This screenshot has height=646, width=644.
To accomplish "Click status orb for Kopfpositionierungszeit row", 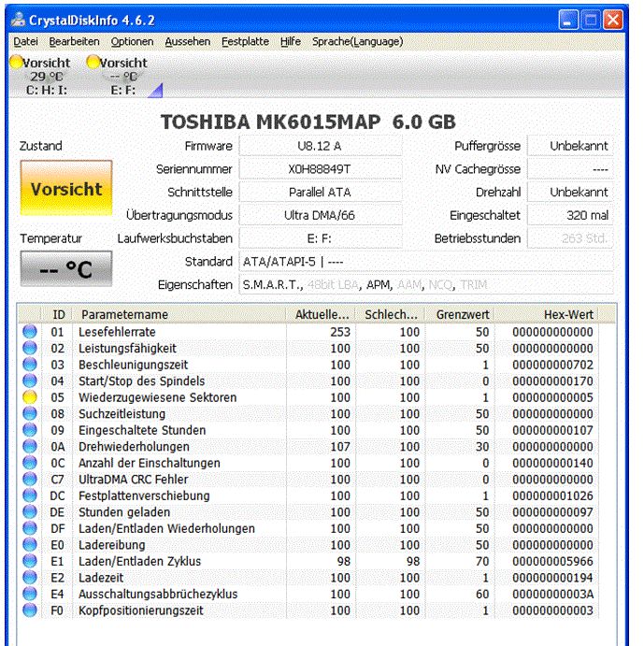I will (29, 610).
